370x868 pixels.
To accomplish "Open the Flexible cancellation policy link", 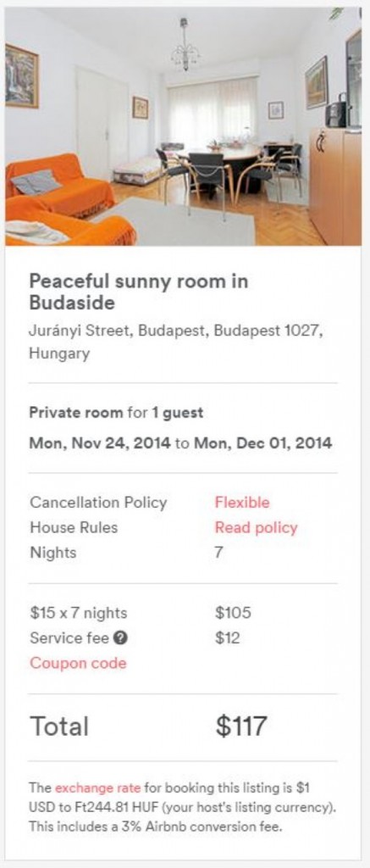I will click(242, 503).
